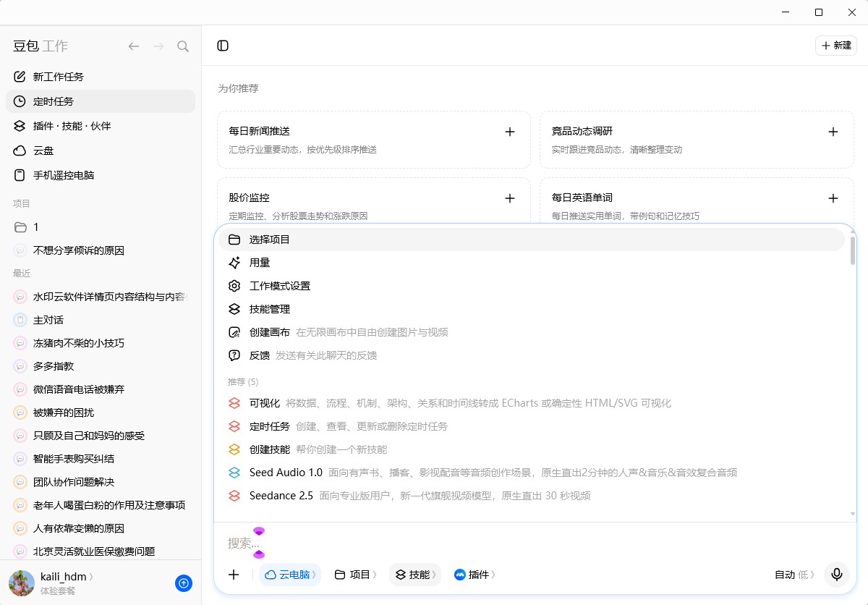Click the 豆包 工作 title

41,46
